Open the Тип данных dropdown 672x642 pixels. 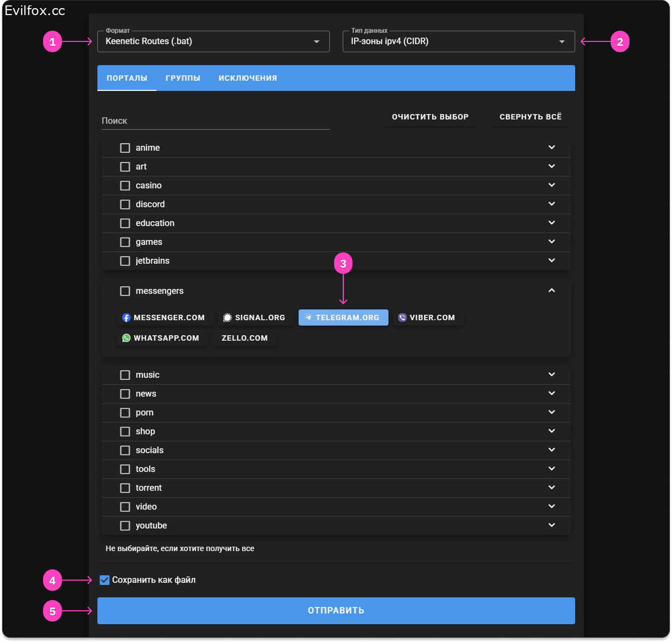(458, 41)
